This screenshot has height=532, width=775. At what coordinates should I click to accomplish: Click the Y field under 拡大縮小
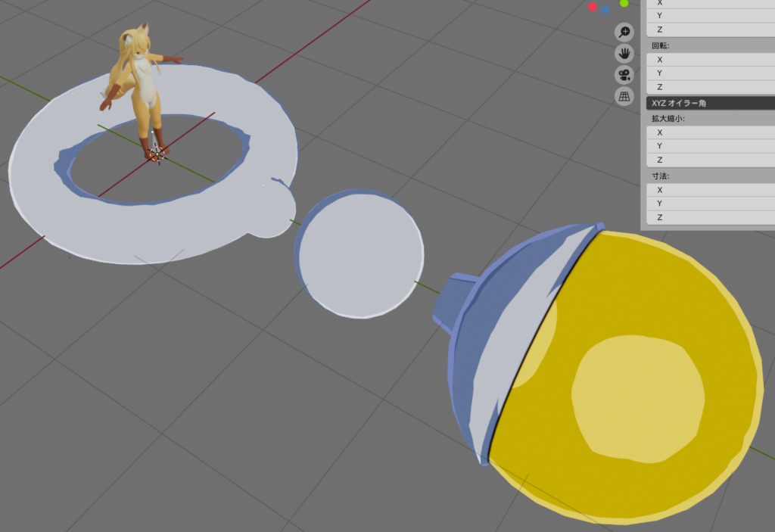click(711, 146)
